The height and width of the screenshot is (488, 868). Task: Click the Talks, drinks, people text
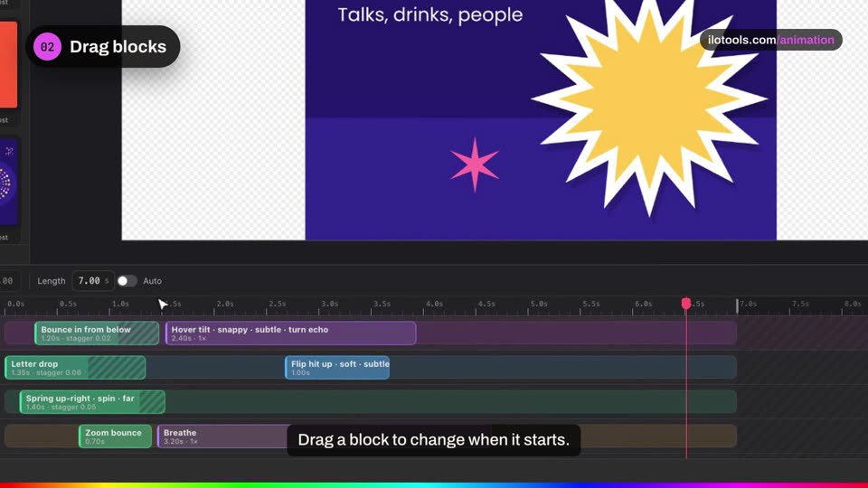coord(430,14)
